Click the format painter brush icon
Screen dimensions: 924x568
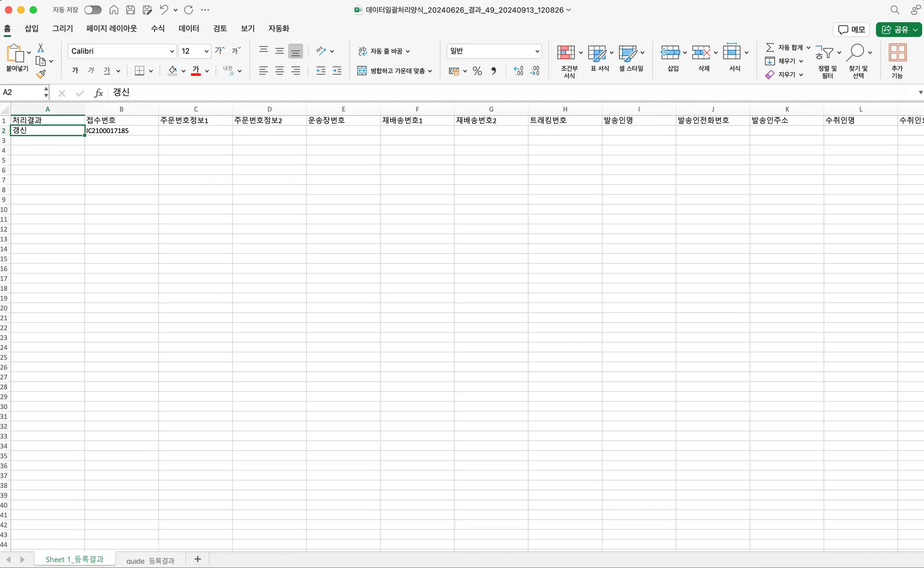pyautogui.click(x=41, y=74)
